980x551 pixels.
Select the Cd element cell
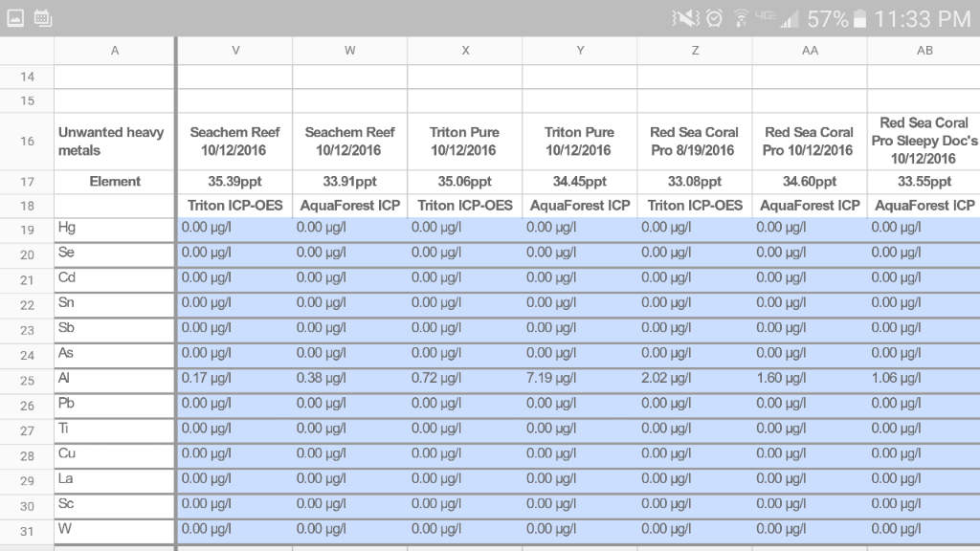coord(115,280)
